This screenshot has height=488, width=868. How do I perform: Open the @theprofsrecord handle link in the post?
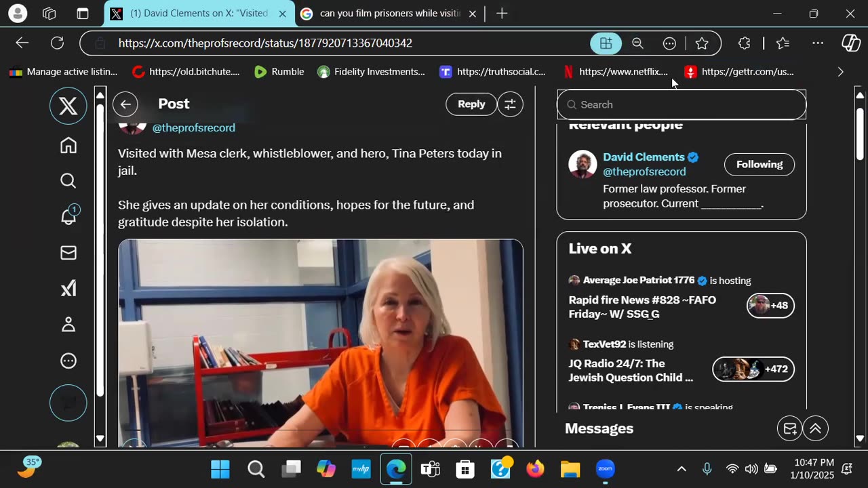click(194, 128)
